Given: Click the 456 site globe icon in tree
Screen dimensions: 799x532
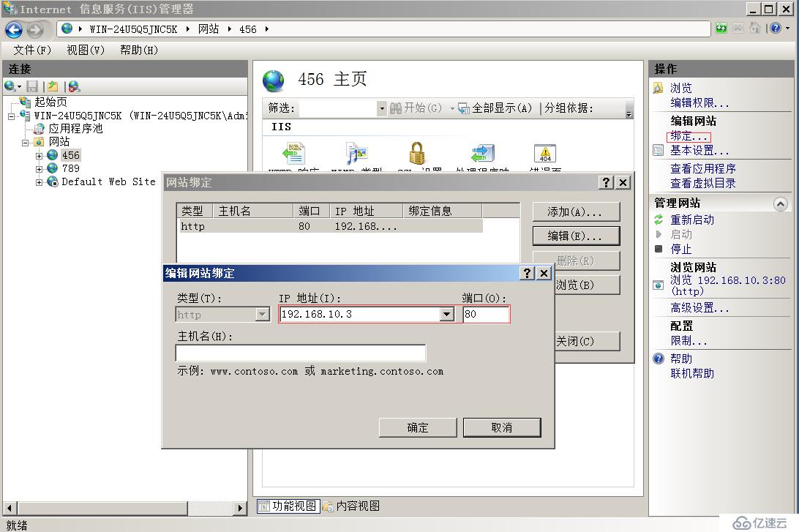Looking at the screenshot, I should pos(53,155).
